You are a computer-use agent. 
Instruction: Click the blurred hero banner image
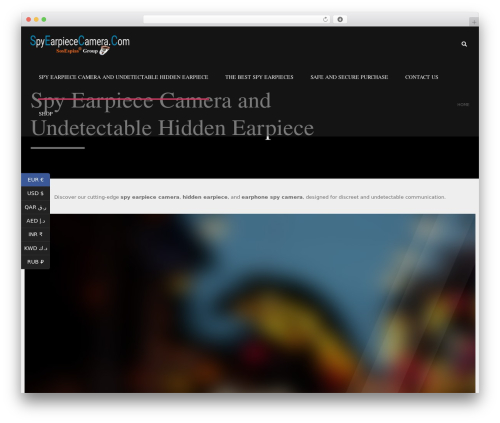click(250, 303)
